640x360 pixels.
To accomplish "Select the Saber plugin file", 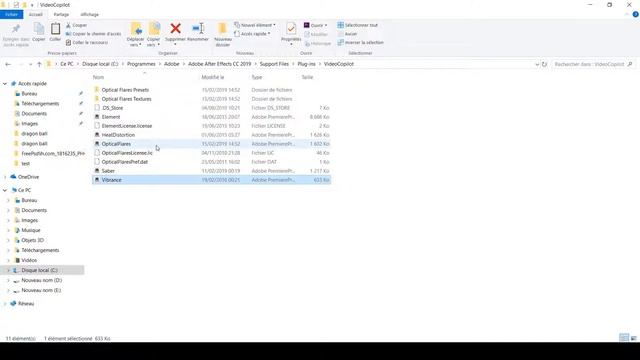I will 211,171.
